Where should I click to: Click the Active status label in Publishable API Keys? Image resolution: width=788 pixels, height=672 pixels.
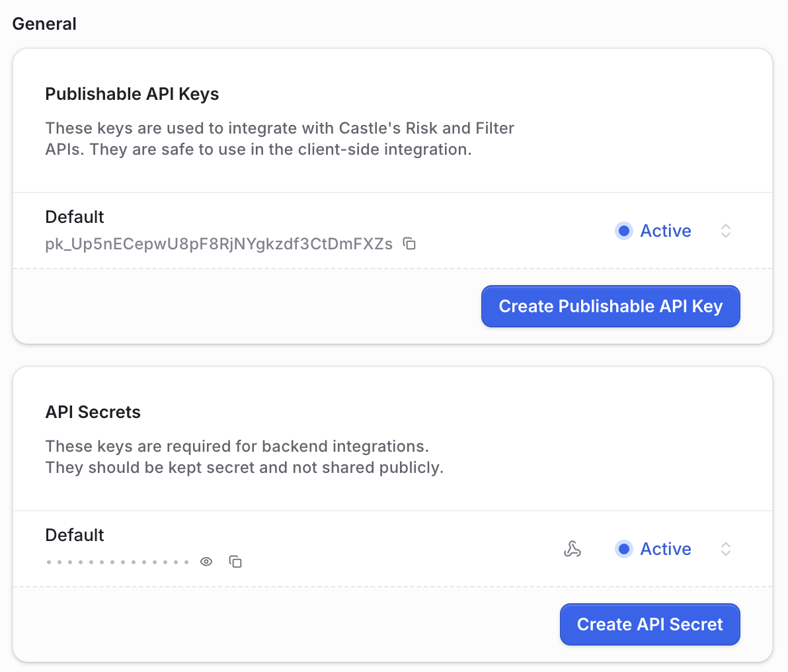tap(666, 231)
